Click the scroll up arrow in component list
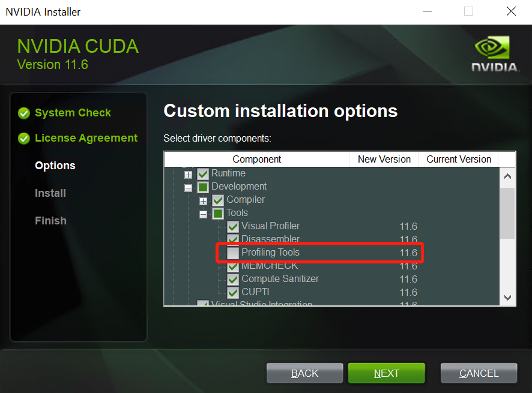The height and width of the screenshot is (393, 532). [507, 176]
